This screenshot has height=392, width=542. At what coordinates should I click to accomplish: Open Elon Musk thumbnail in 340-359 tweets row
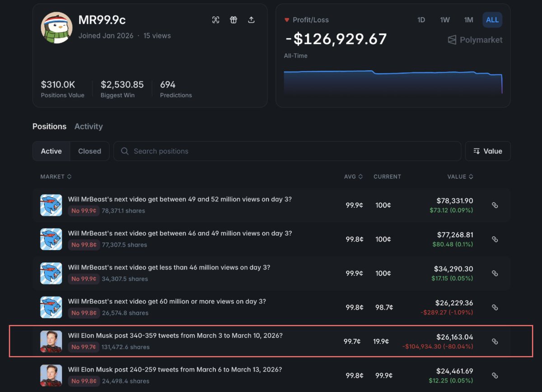click(51, 341)
